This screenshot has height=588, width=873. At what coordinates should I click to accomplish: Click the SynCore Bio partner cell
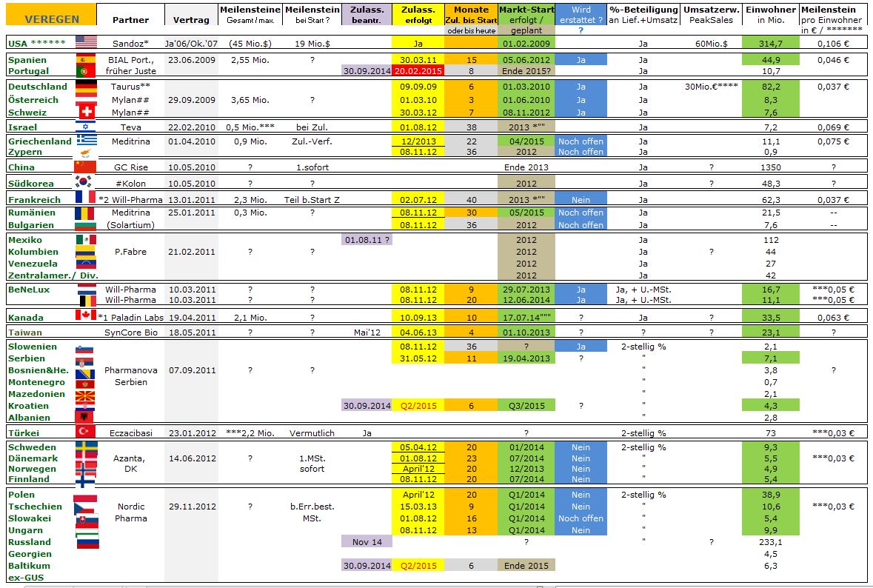click(x=130, y=333)
